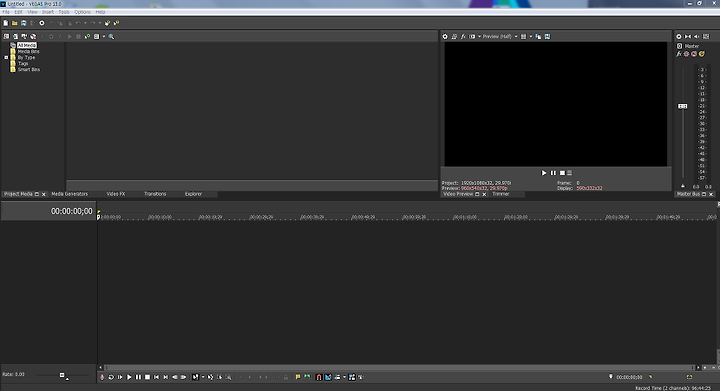
Task: Open Project Properties from the main toolbar
Action: 42,23
